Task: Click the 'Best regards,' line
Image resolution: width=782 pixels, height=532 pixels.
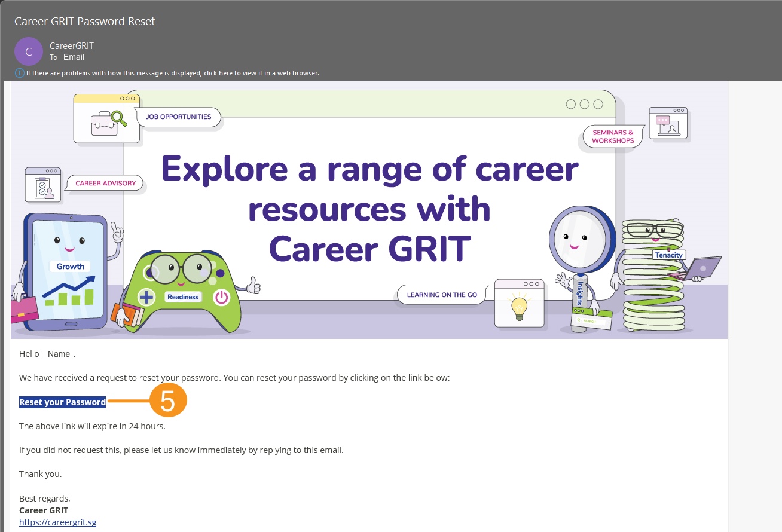Action: pos(45,499)
